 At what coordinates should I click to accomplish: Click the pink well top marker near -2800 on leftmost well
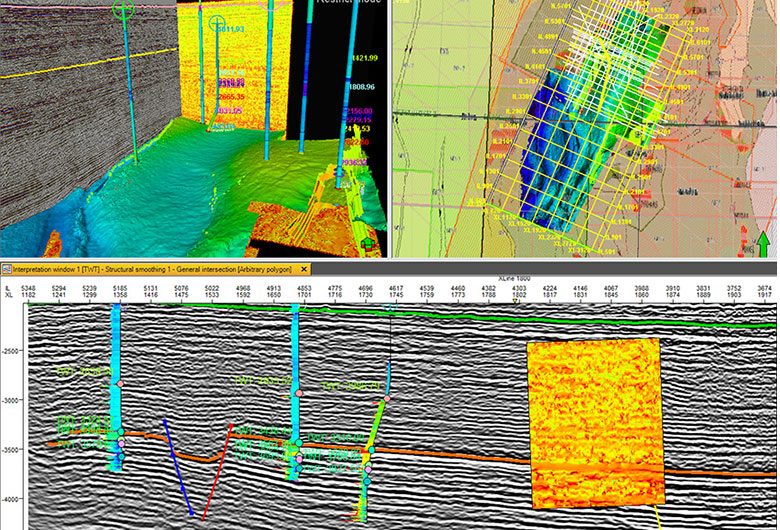(x=120, y=384)
